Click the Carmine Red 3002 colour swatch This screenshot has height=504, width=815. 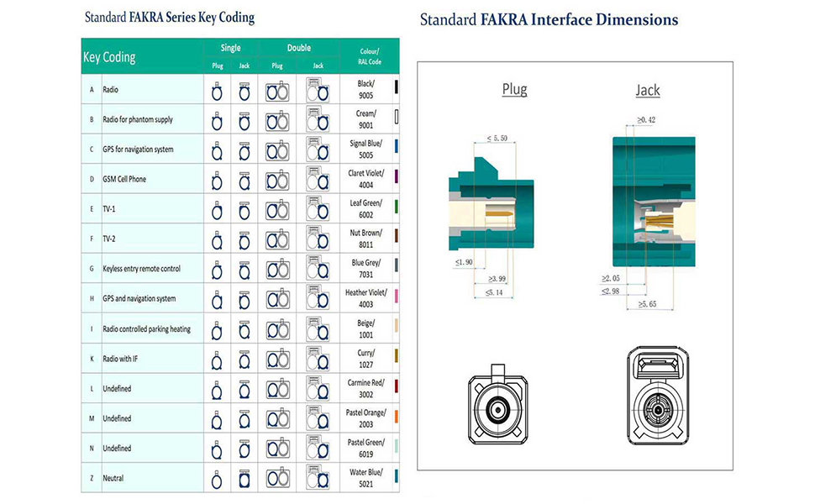397,386
